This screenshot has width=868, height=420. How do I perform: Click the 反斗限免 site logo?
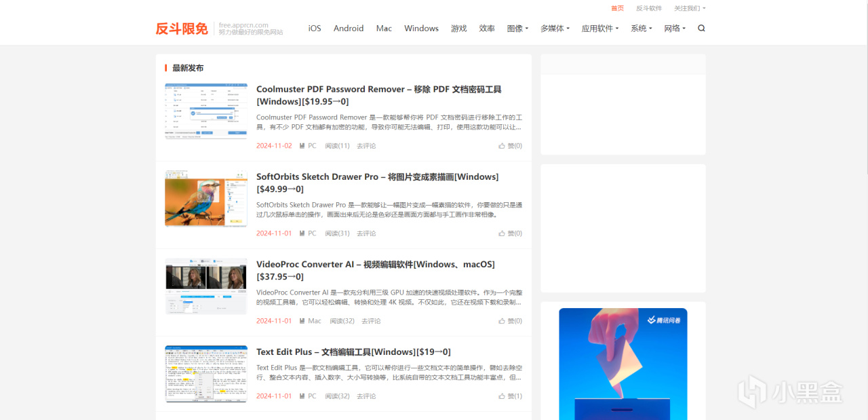coord(182,28)
